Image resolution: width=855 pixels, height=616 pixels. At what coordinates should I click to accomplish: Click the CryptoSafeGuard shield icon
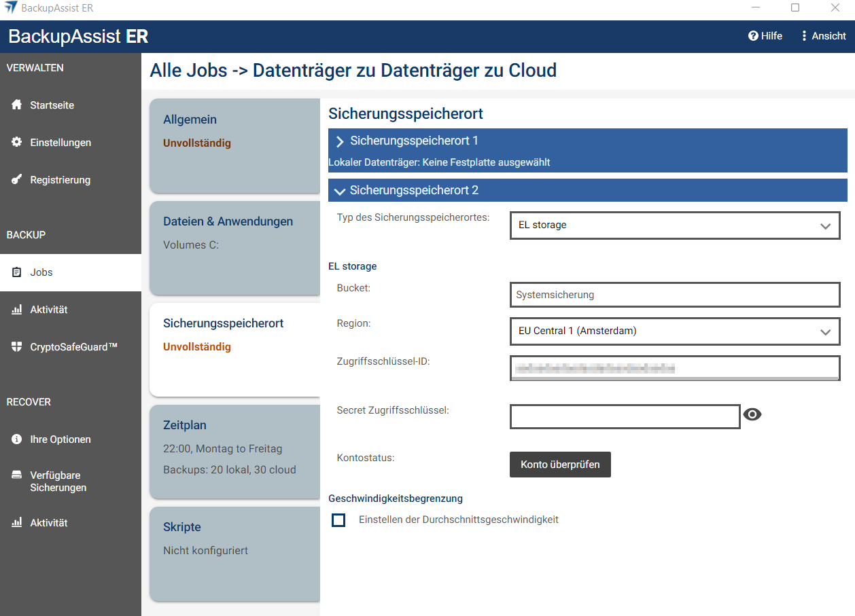click(17, 347)
